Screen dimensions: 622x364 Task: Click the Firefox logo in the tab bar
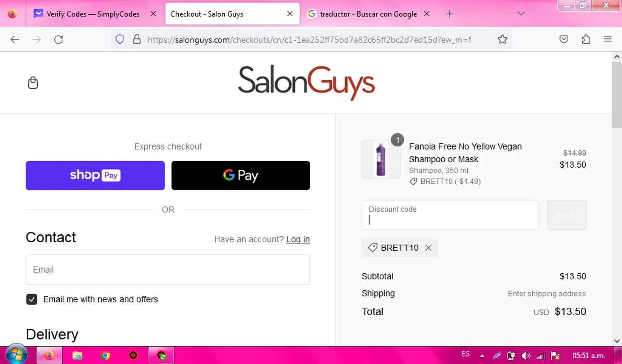12,14
